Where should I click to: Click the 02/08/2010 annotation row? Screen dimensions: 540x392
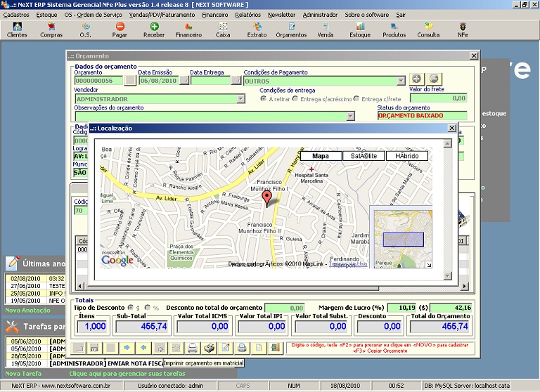34,278
